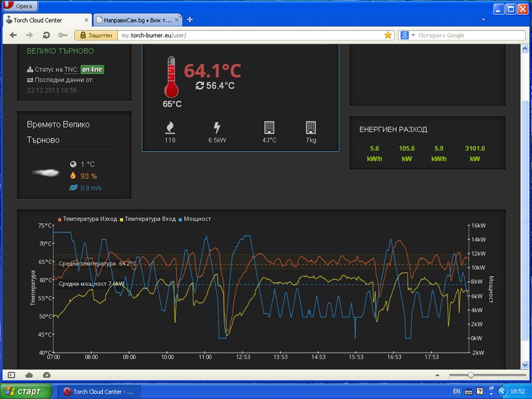This screenshot has width=532, height=399.
Task: Toggle the Температура Изход legend series
Action: (88, 218)
